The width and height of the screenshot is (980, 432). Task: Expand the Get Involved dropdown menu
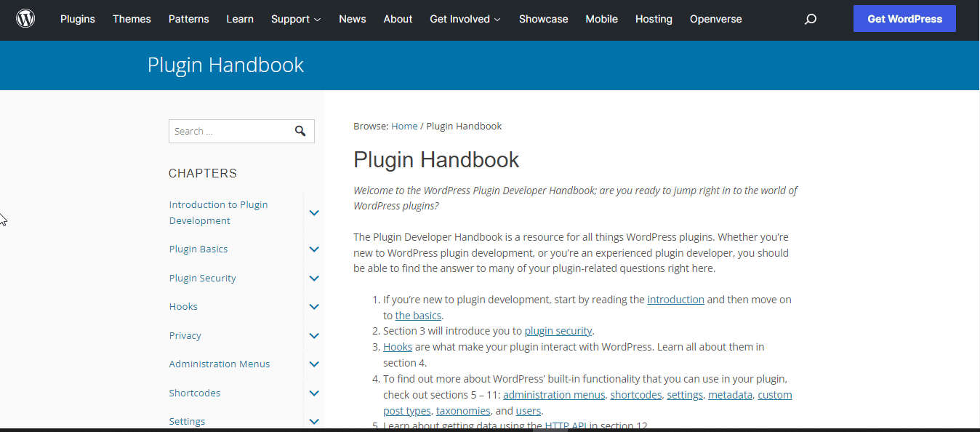(465, 19)
